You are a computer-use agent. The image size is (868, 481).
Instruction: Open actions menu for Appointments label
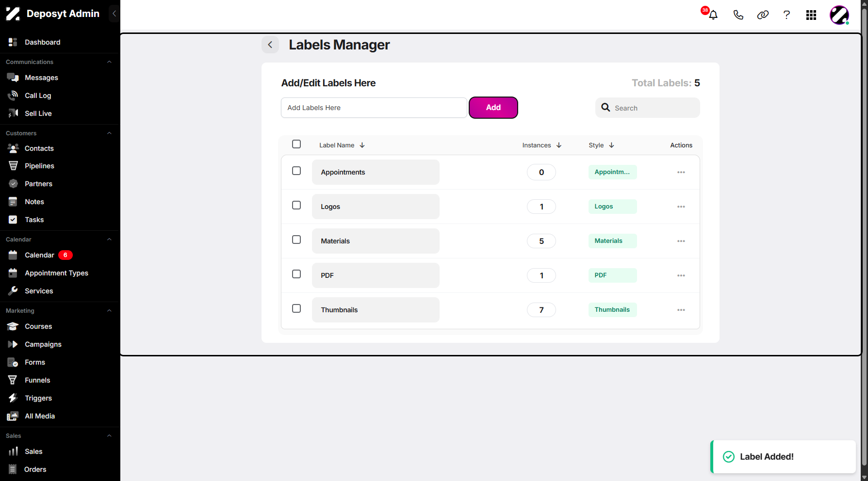pyautogui.click(x=681, y=172)
